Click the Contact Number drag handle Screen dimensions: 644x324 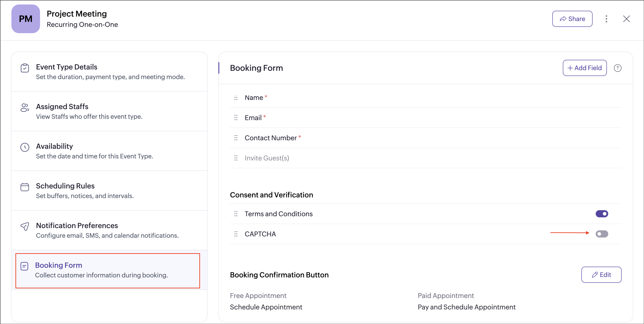[236, 138]
